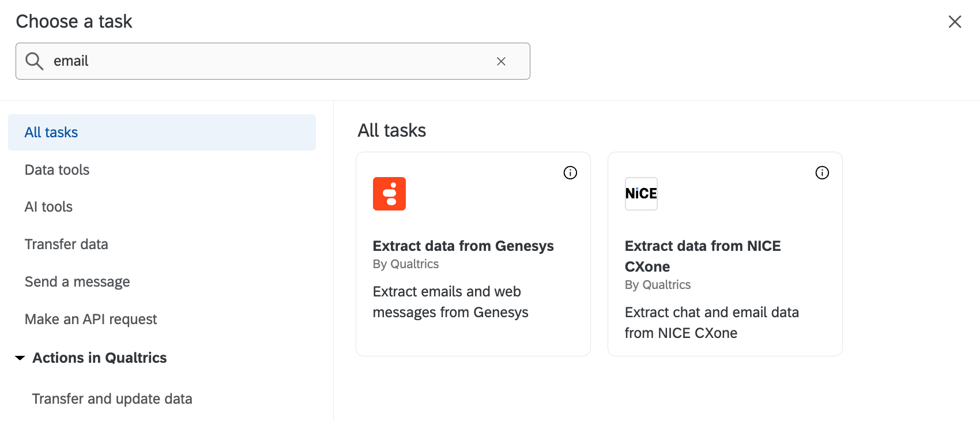Click the NICE logo icon
The width and height of the screenshot is (980, 421).
click(x=641, y=194)
